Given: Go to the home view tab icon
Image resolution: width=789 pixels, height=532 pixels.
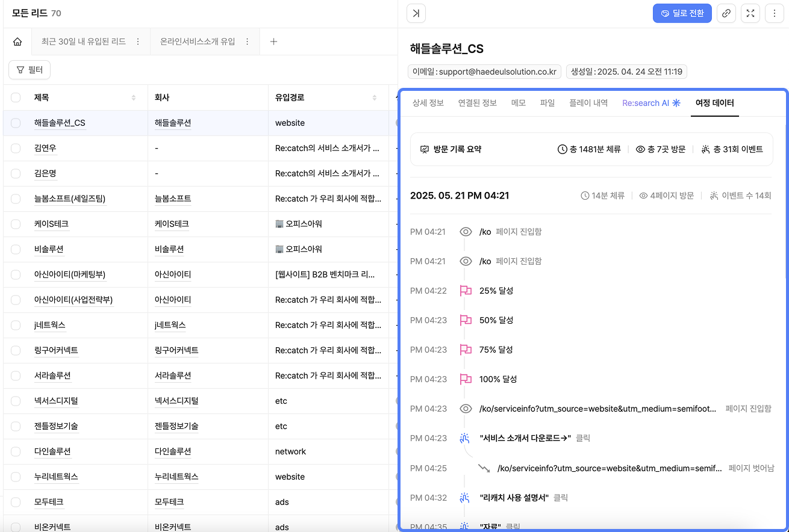Looking at the screenshot, I should [17, 42].
